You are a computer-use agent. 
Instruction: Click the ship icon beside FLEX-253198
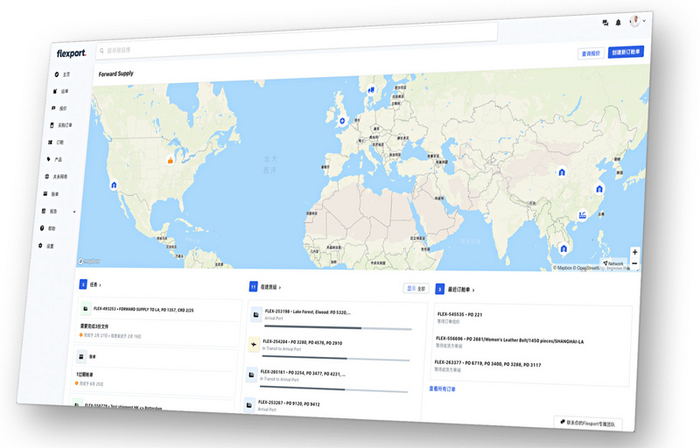tap(256, 314)
